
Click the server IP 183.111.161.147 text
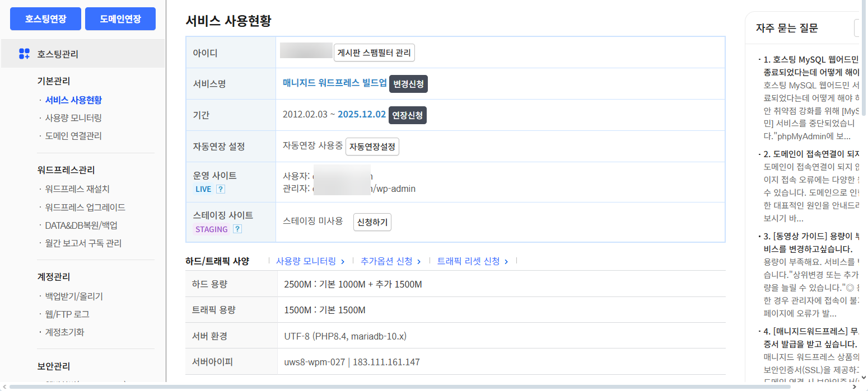(x=386, y=362)
